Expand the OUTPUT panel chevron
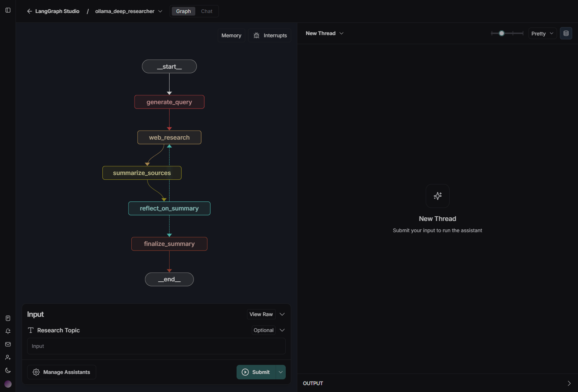The height and width of the screenshot is (392, 578). (x=569, y=383)
